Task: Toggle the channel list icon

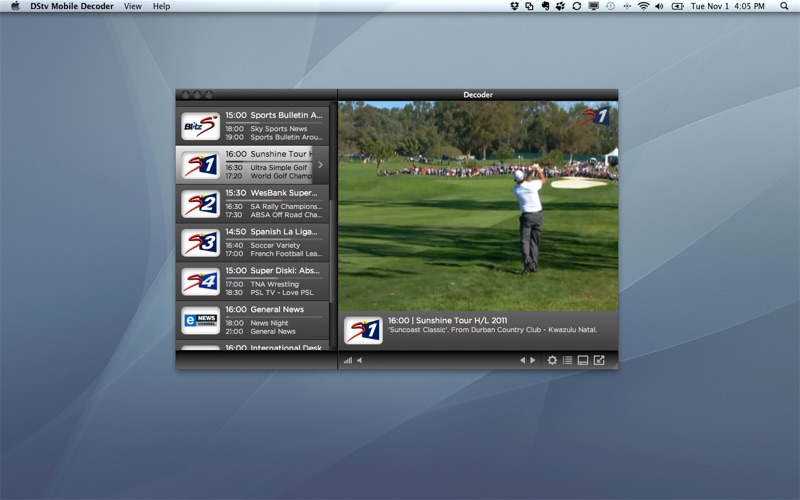Action: point(567,360)
